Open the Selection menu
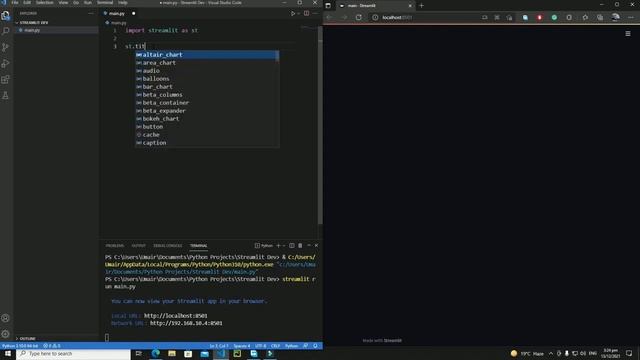 (44, 2)
